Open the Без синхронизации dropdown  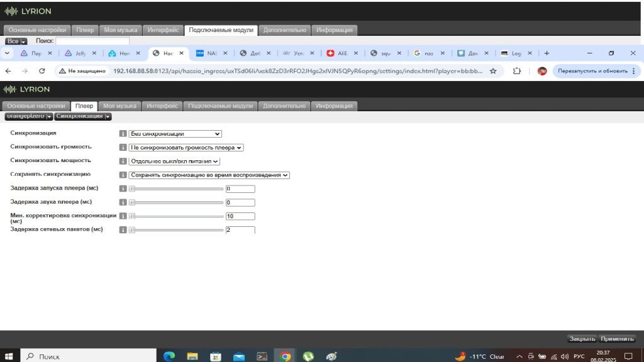pyautogui.click(x=175, y=134)
